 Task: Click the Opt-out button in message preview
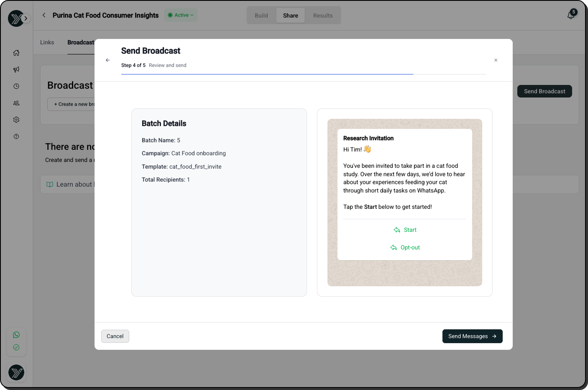[405, 247]
